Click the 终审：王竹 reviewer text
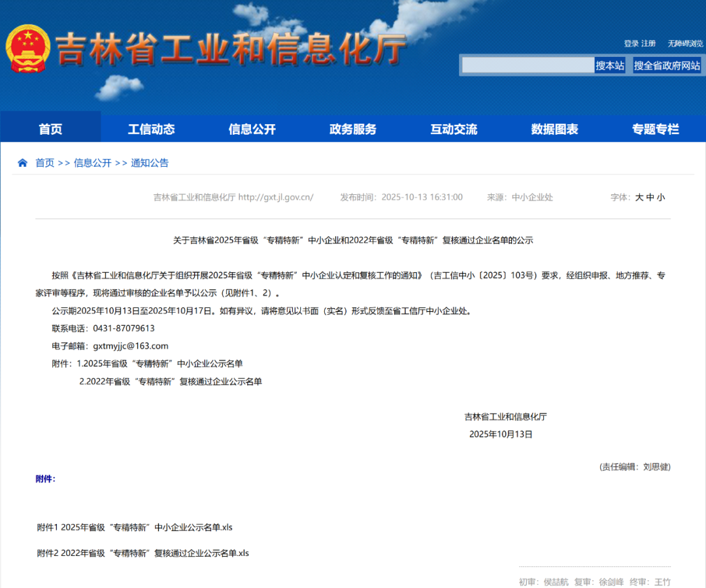 click(650, 582)
